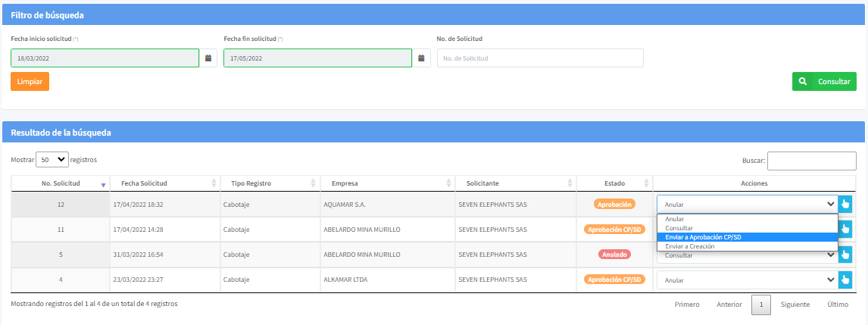Click the green Consultar search button

[824, 82]
